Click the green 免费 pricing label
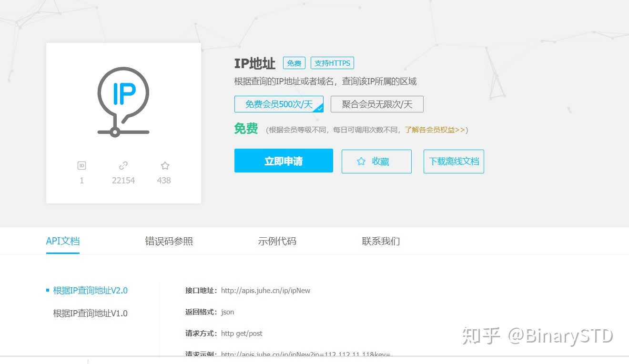The image size is (629, 364). point(246,129)
